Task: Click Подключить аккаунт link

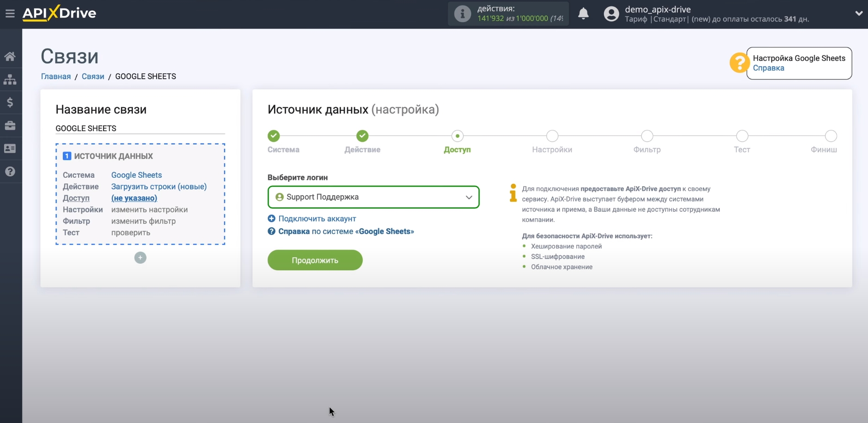Action: 317,218
